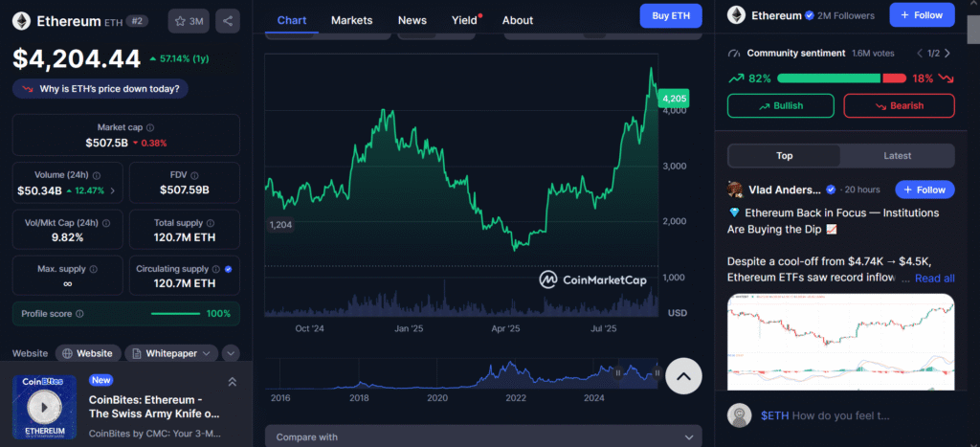Open the About tab

click(x=518, y=20)
